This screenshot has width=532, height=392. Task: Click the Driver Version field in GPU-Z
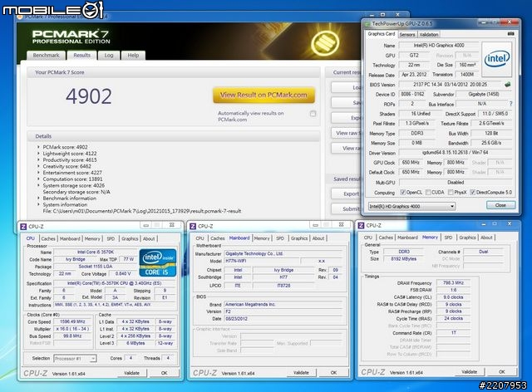click(x=455, y=153)
